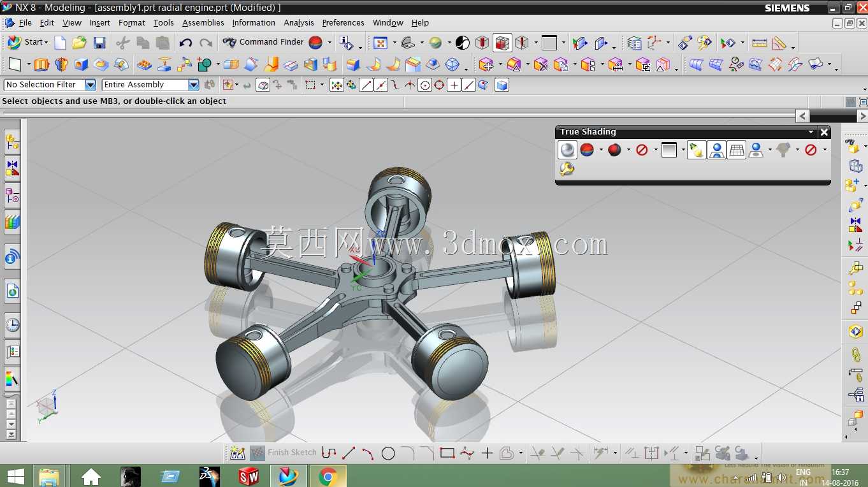Open the face color sphere dropdown arrow
This screenshot has width=868, height=487.
coord(329,43)
